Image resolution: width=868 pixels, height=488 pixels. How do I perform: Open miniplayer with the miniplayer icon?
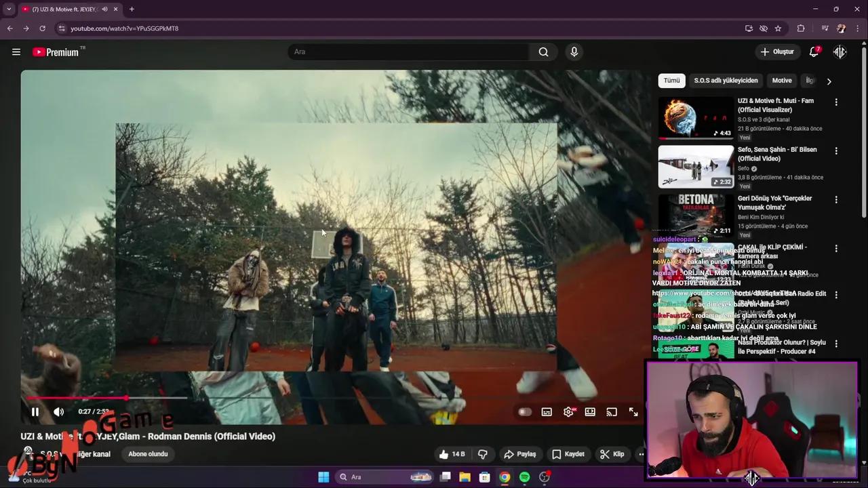[x=590, y=411]
